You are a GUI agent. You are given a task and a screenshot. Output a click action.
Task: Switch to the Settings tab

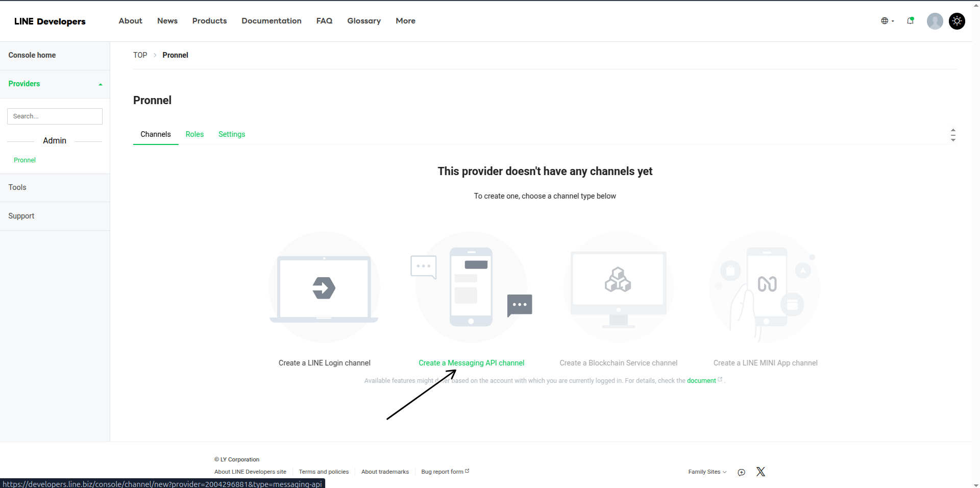232,134
